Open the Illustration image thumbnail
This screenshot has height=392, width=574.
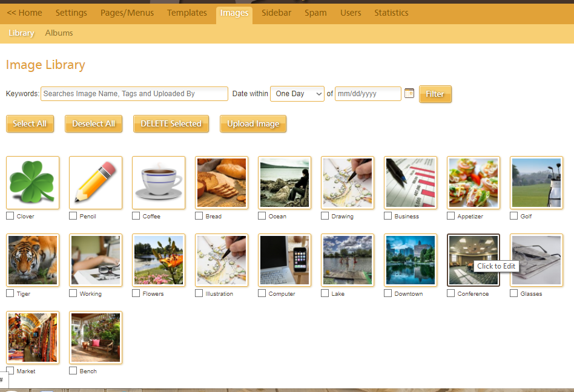(x=222, y=260)
